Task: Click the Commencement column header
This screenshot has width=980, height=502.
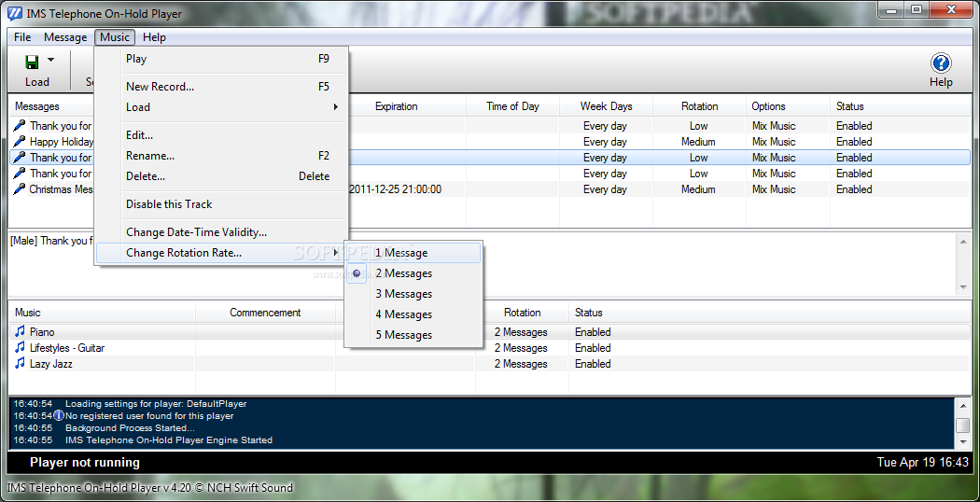Action: point(266,313)
